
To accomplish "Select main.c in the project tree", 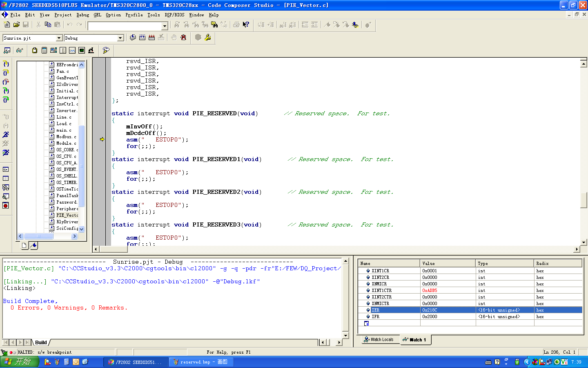I will (63, 130).
